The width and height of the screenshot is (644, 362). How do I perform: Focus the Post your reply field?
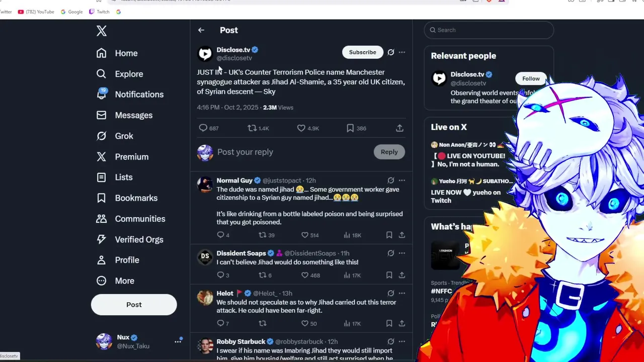coord(293,152)
